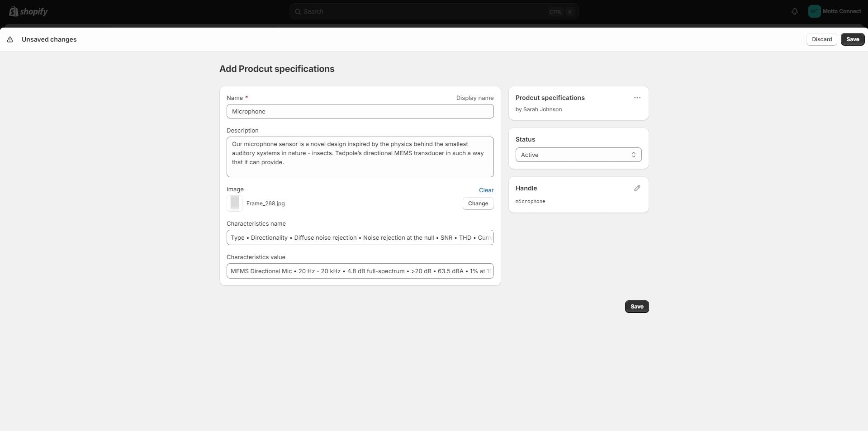Click the Frame_268.jpg image thumbnail

click(235, 204)
